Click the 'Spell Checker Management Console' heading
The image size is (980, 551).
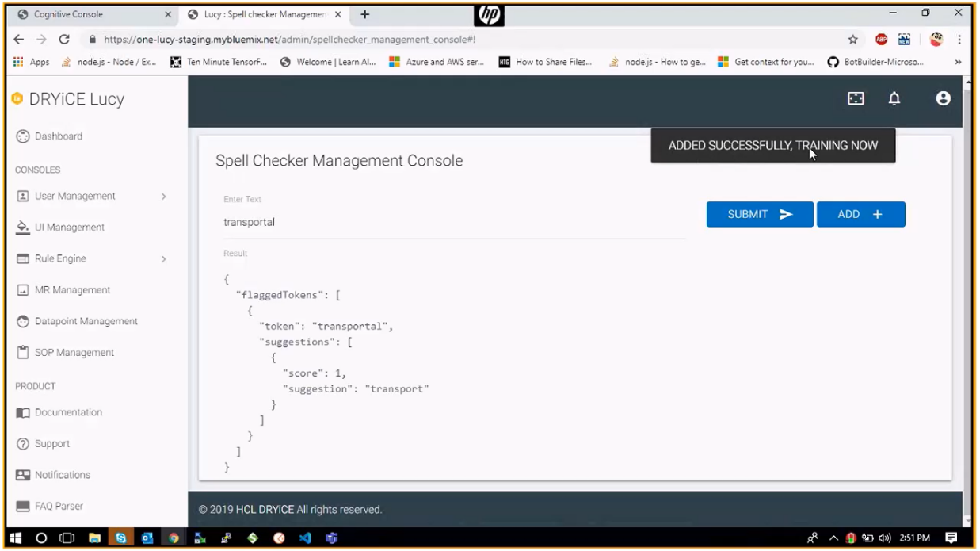click(x=339, y=161)
